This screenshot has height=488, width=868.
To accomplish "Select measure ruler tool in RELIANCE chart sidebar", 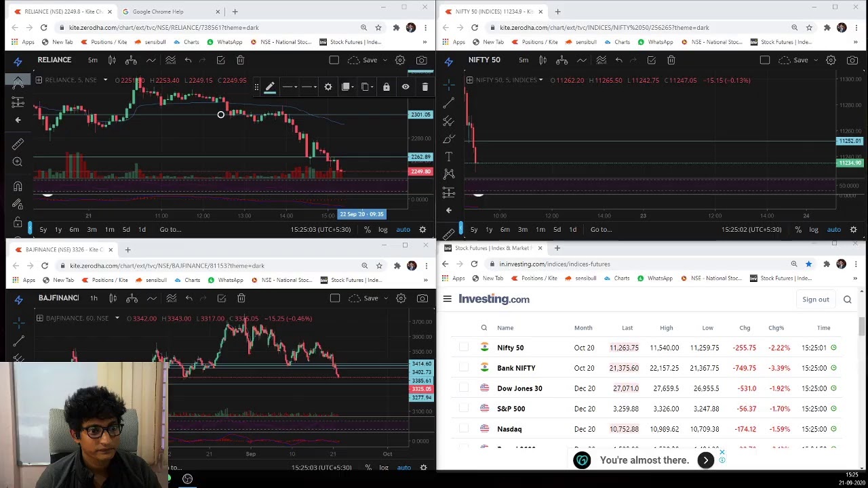I will tap(18, 144).
